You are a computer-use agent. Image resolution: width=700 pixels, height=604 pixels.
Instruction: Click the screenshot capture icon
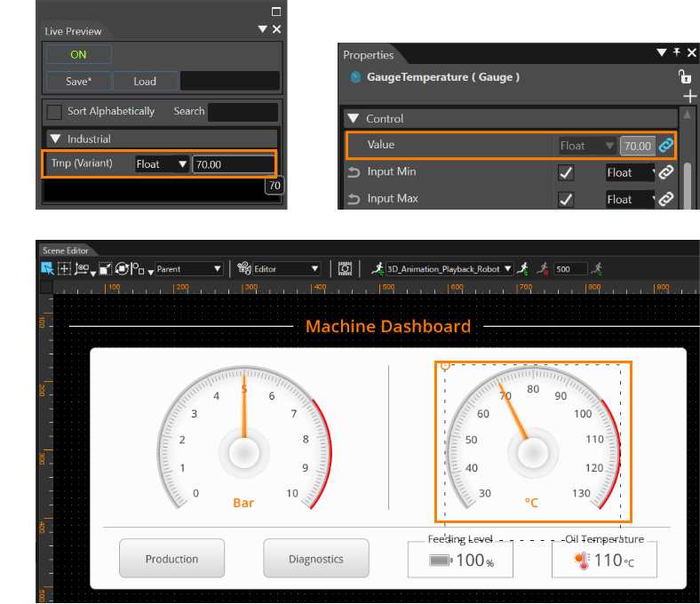pyautogui.click(x=345, y=268)
